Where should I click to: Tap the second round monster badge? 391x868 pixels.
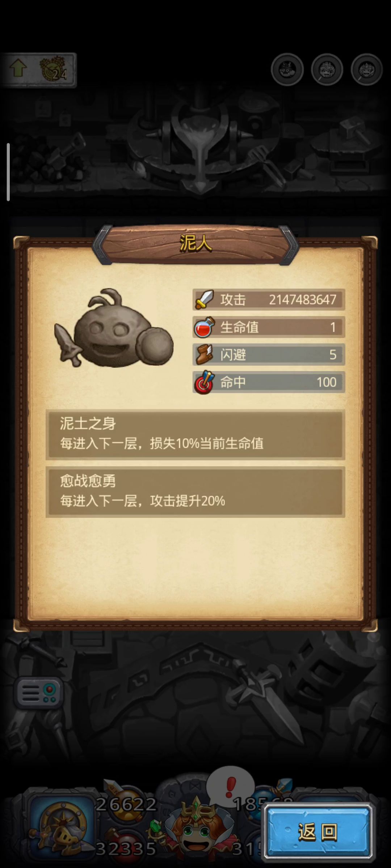tap(327, 69)
